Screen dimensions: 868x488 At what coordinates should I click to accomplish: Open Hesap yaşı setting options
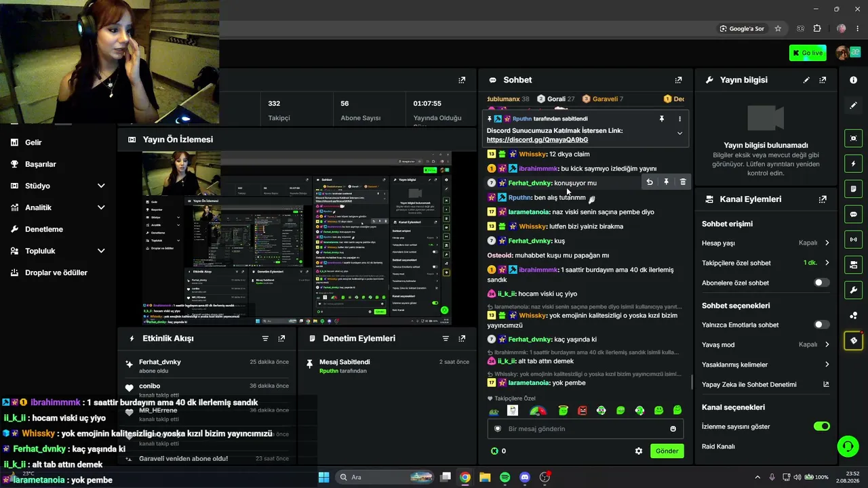(x=766, y=243)
